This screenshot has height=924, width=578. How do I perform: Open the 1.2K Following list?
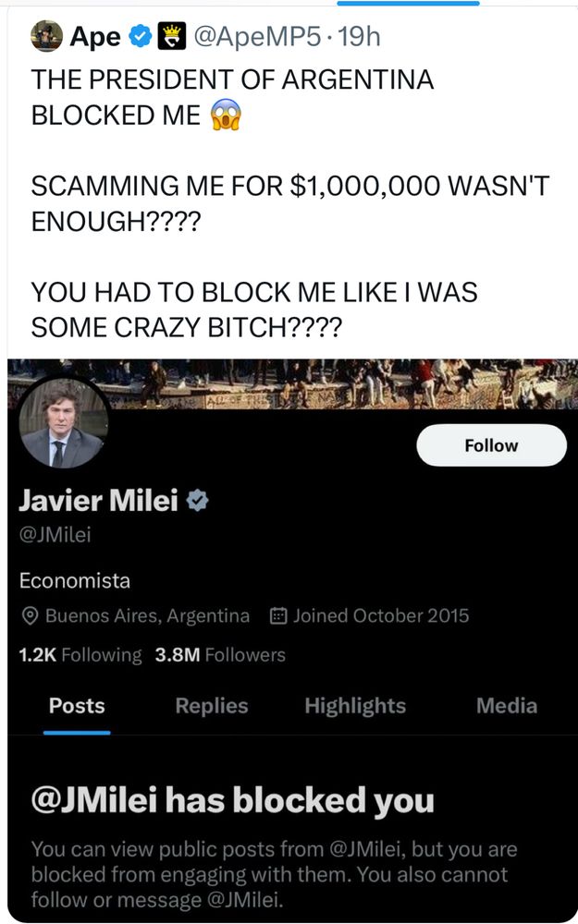pos(80,655)
